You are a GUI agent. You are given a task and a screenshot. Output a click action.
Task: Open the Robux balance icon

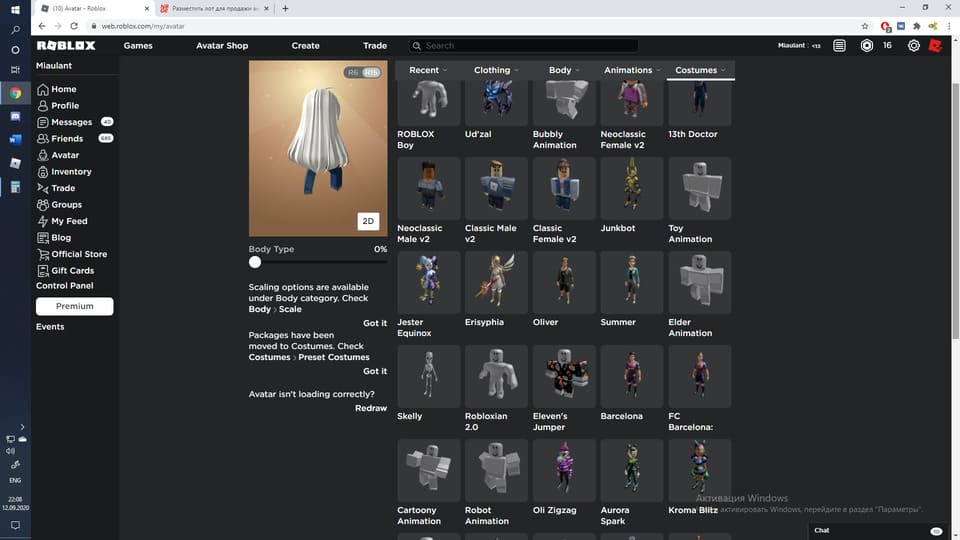(x=866, y=46)
